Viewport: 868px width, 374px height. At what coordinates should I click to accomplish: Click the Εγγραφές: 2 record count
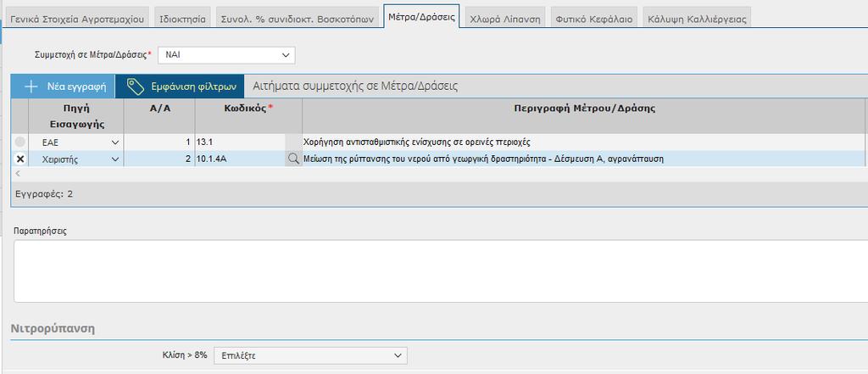pyautogui.click(x=44, y=194)
